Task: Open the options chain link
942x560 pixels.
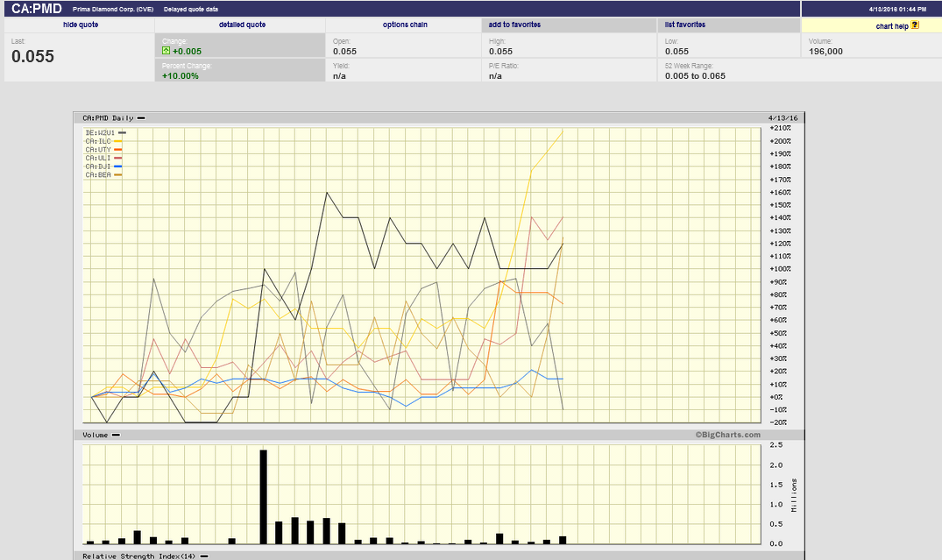Action: point(405,25)
